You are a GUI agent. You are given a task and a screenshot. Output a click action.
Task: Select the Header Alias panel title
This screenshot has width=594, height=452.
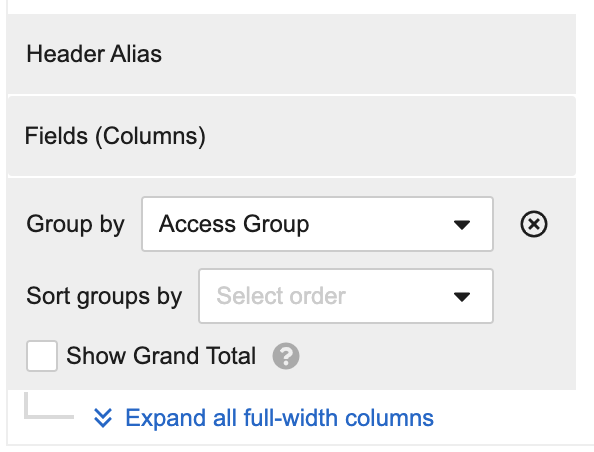tap(94, 54)
